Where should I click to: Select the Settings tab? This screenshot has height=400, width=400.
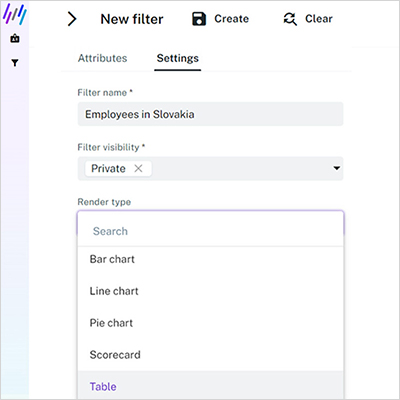pyautogui.click(x=178, y=58)
